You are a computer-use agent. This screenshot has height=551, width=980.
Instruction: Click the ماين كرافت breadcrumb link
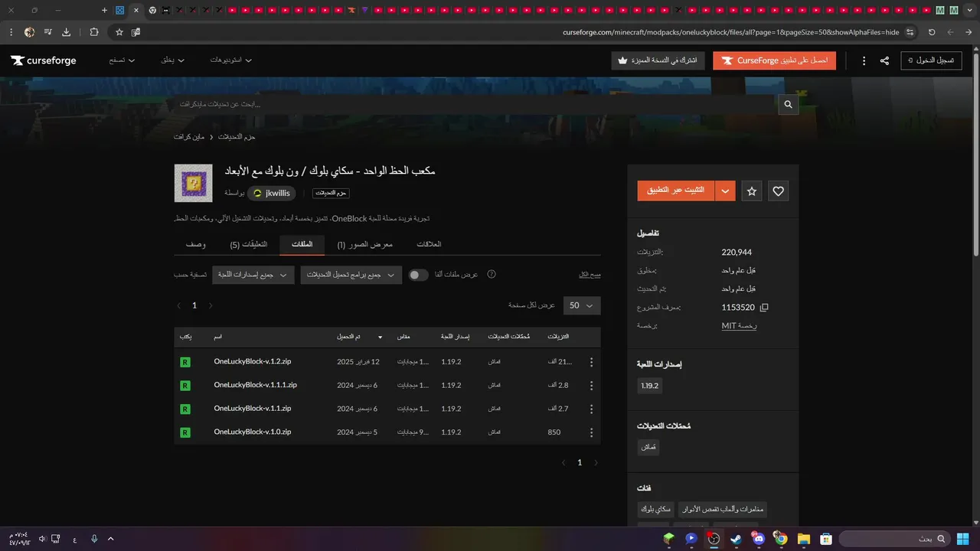189,136
